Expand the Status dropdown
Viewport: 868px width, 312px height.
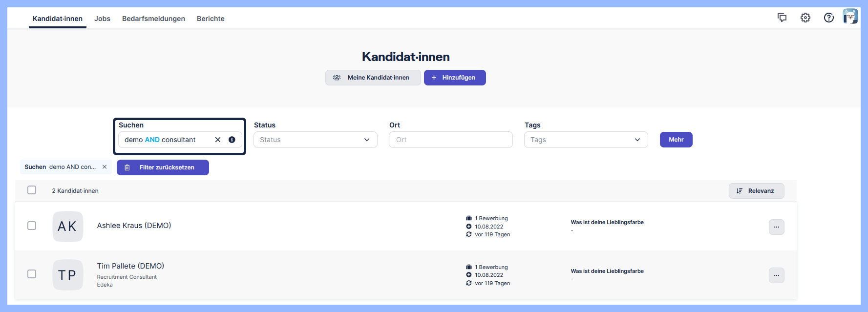point(316,140)
